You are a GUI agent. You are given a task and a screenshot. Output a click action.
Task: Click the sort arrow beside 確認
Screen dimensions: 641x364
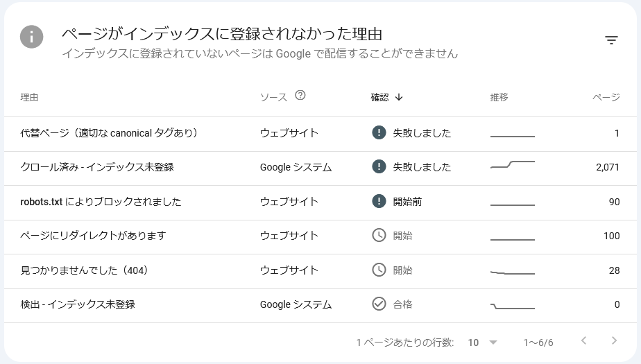pos(399,97)
